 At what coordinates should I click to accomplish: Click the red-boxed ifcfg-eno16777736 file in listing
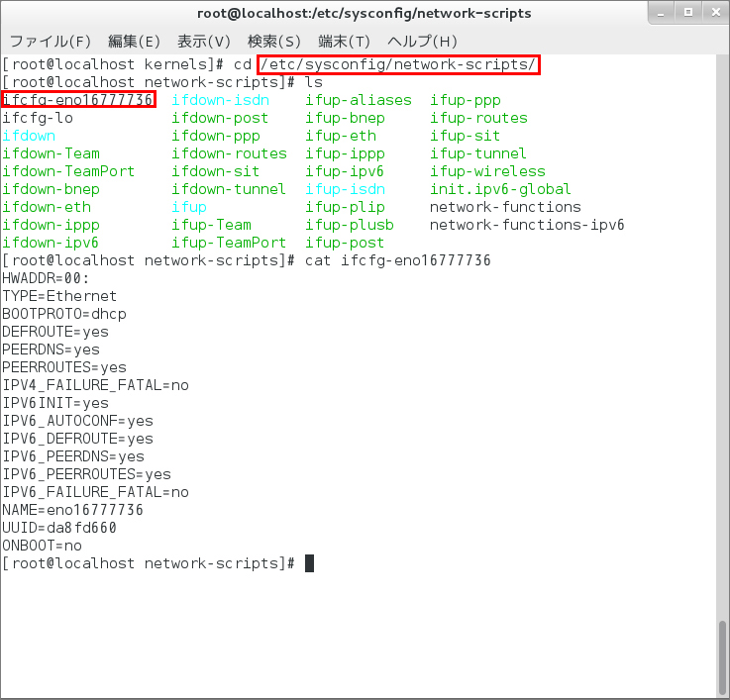[78, 100]
